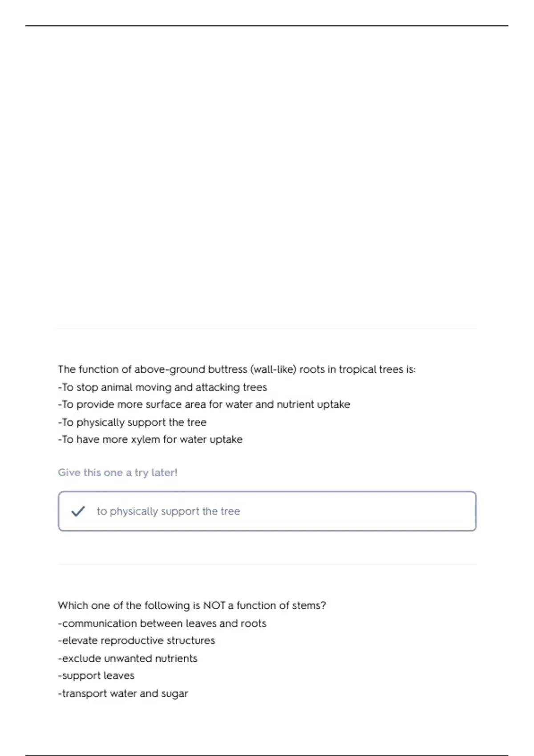Choose '-To stop animal moving and attacking trees'
Screen dimensions: 534x756
162,387
